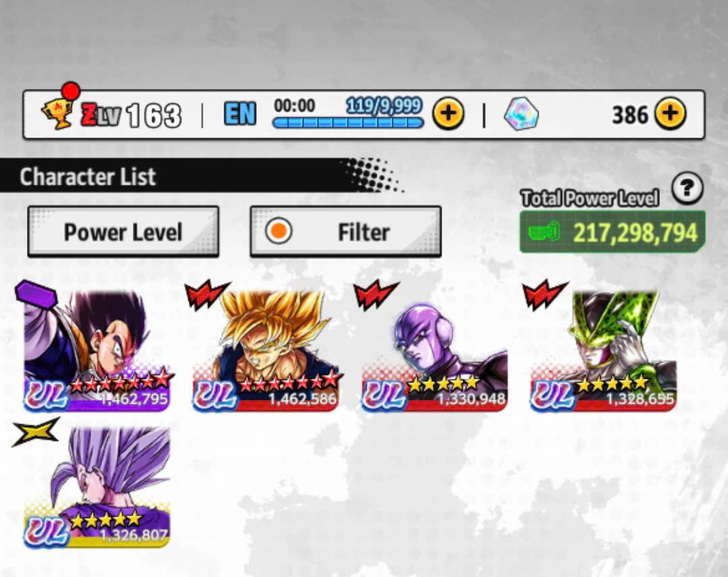Select the Super Saiyan Goku 1,462,586 card

(x=266, y=351)
